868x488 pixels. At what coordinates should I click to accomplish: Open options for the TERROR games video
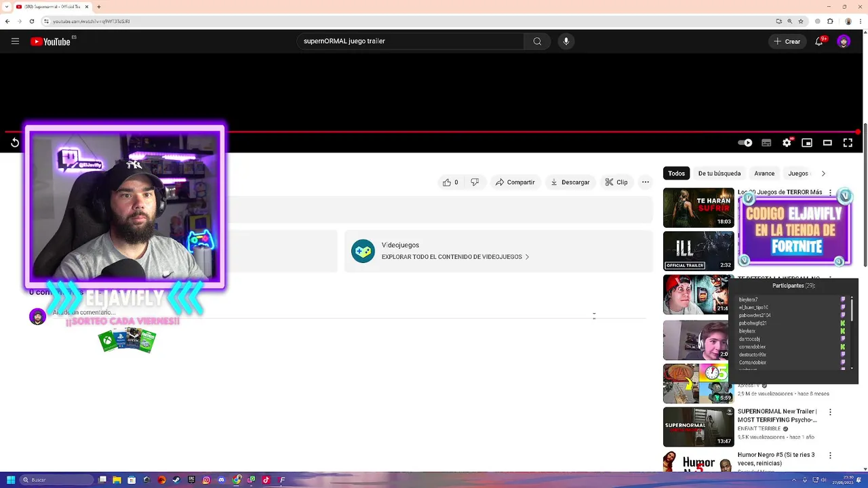pyautogui.click(x=830, y=192)
